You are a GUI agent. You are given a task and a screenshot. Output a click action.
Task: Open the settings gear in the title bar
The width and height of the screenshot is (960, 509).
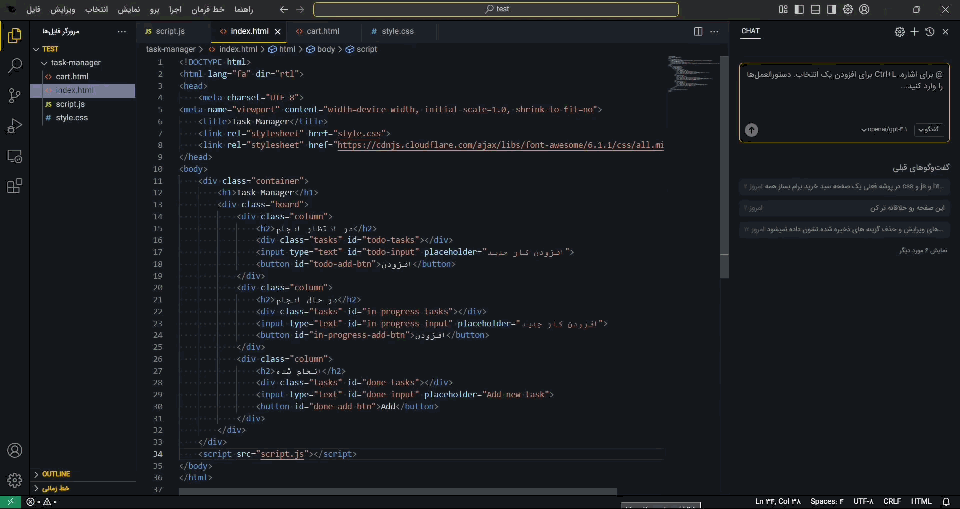[848, 9]
